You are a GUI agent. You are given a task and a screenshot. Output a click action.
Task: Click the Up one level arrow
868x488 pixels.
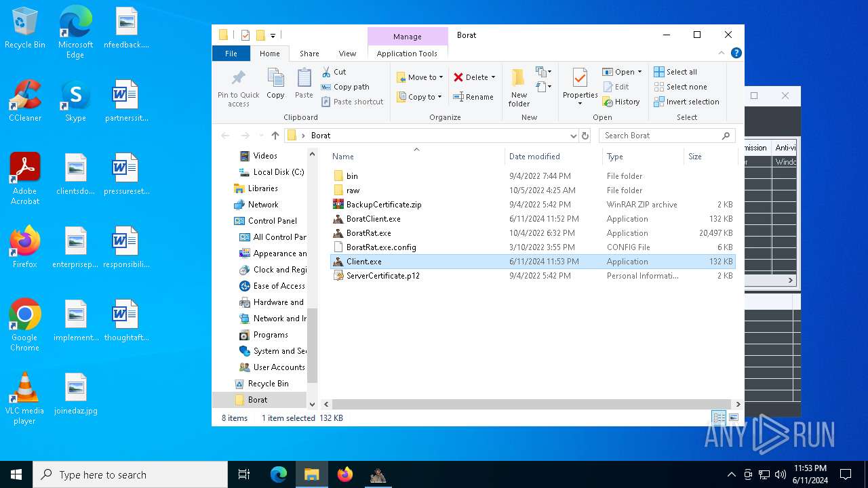tap(275, 136)
